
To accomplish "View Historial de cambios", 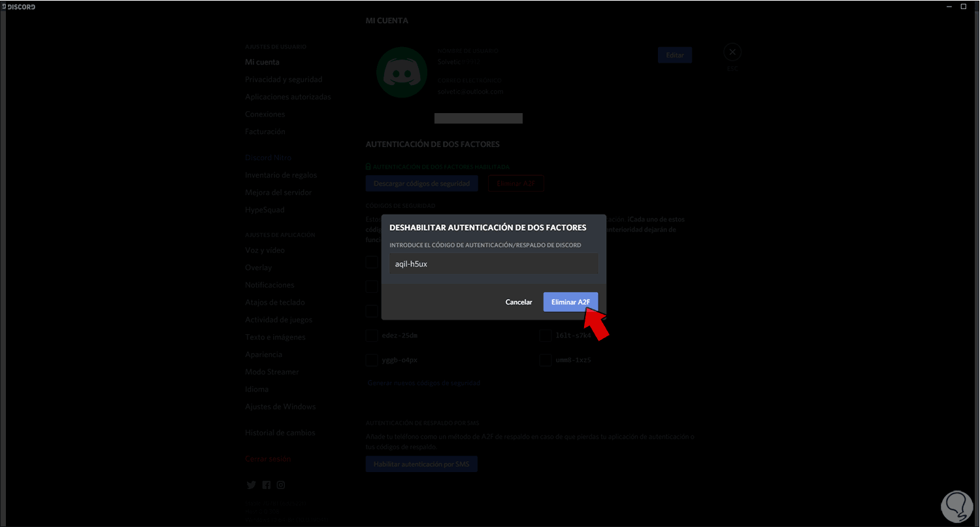I will click(280, 433).
